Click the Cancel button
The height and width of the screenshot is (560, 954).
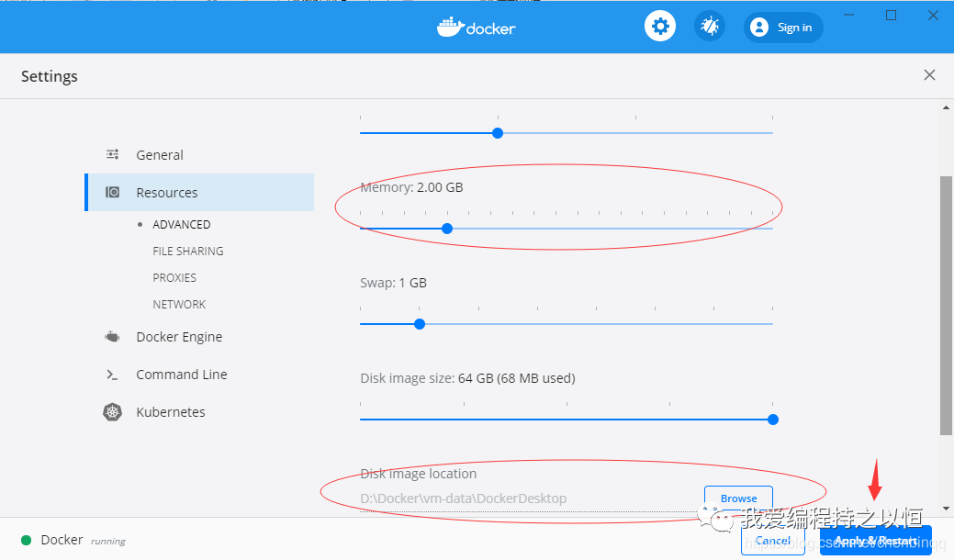pos(773,541)
